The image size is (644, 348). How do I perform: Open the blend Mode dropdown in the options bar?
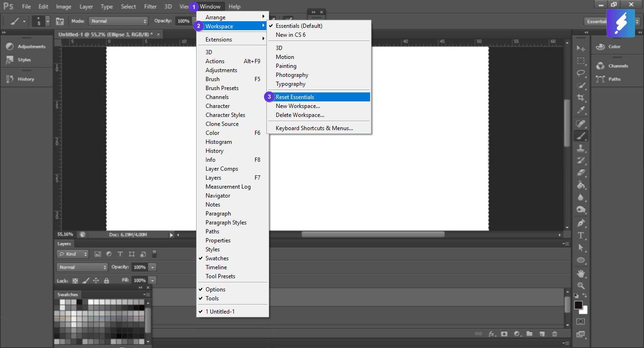pos(118,21)
